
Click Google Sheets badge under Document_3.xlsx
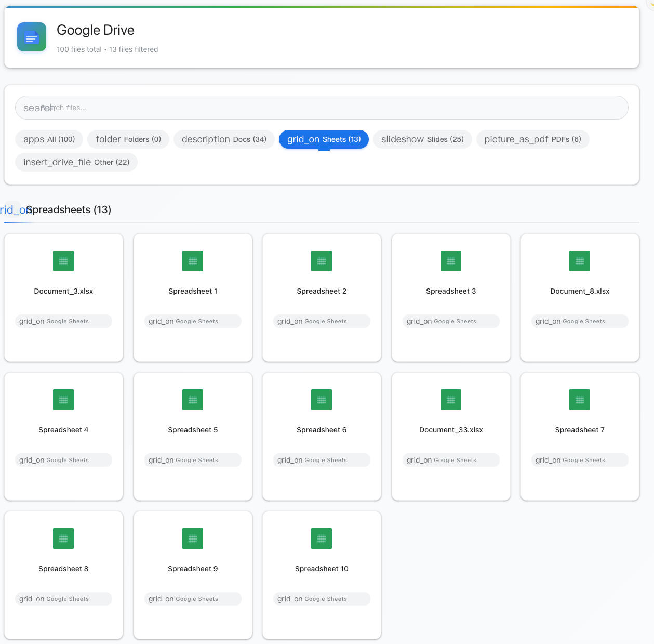coord(63,321)
